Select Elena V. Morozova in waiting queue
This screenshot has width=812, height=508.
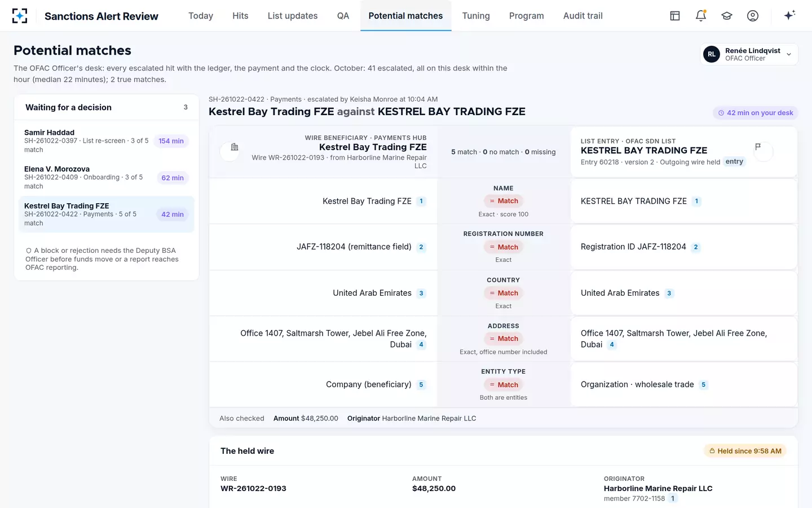(107, 178)
